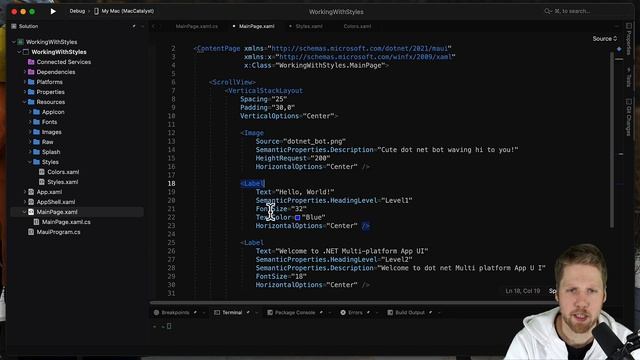The width and height of the screenshot is (640, 360).
Task: Click line number 25 in the gutter
Action: pyautogui.click(x=171, y=243)
